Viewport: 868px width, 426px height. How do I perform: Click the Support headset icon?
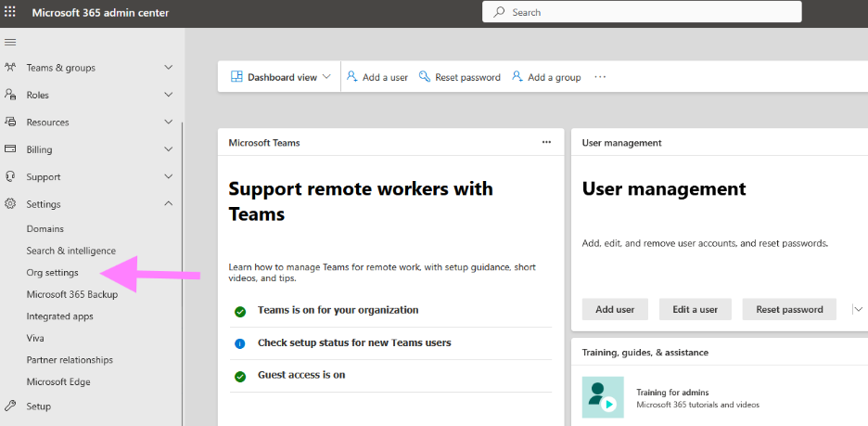(10, 176)
